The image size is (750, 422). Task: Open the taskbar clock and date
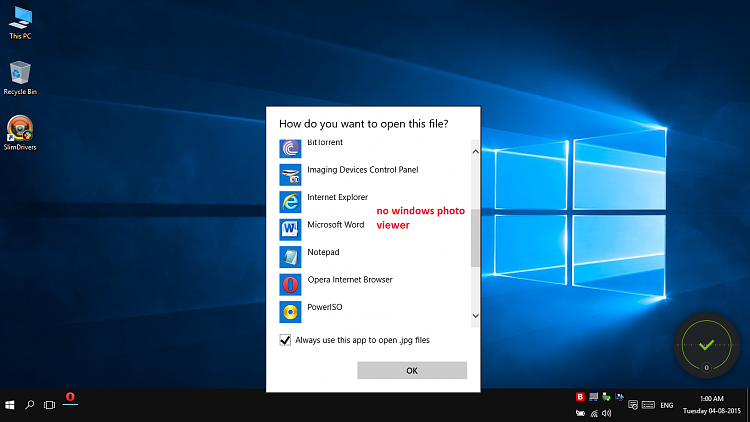(712, 405)
